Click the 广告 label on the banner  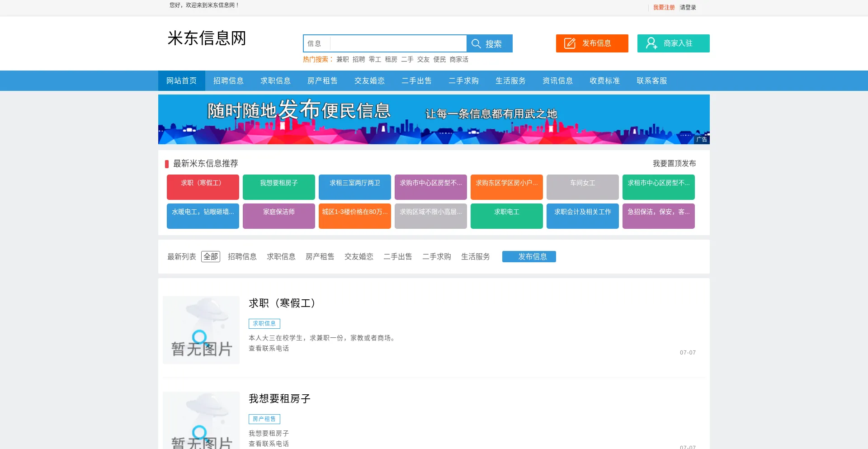click(702, 139)
